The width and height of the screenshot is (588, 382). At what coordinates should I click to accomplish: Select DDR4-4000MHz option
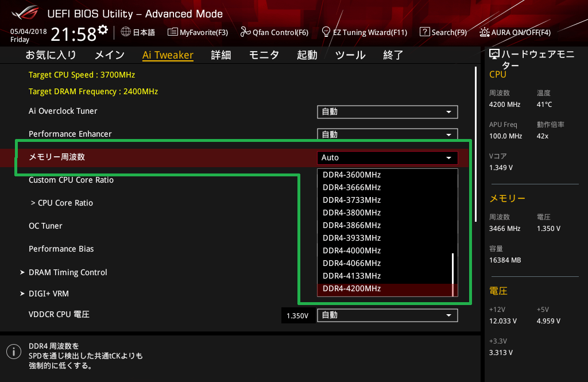click(x=385, y=250)
